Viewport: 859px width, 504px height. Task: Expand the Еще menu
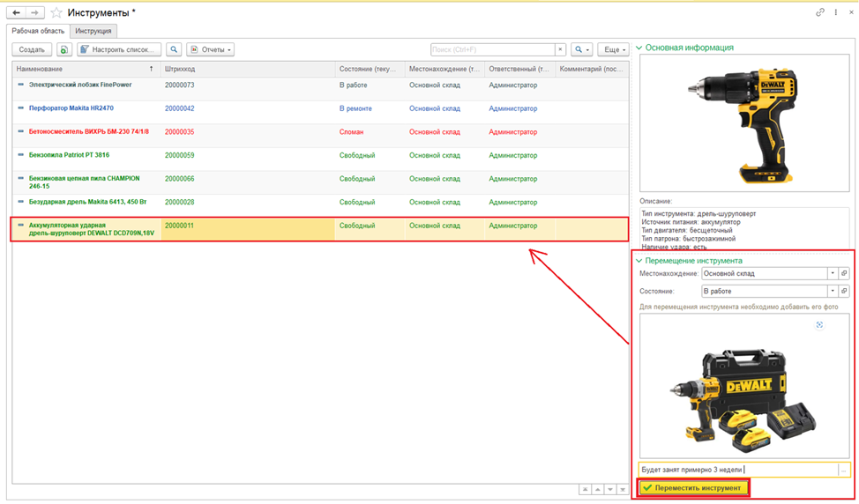click(x=613, y=50)
